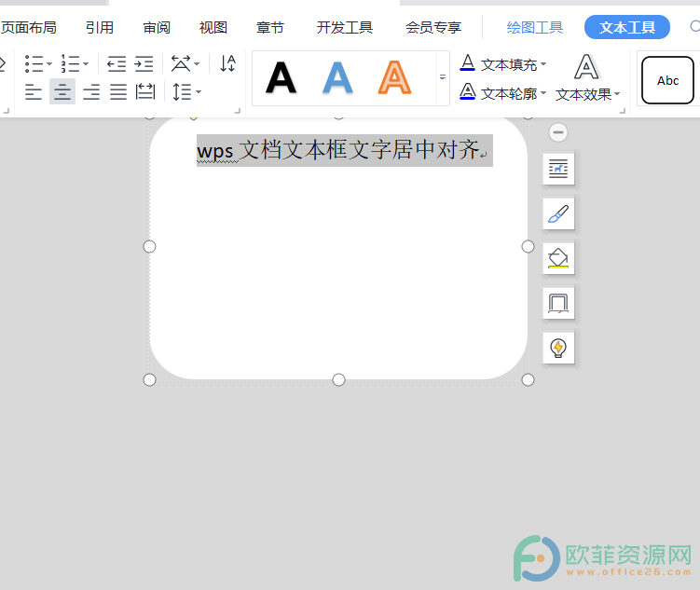Viewport: 700px width, 590px height.
Task: Decrease paragraph indent
Action: point(117,63)
